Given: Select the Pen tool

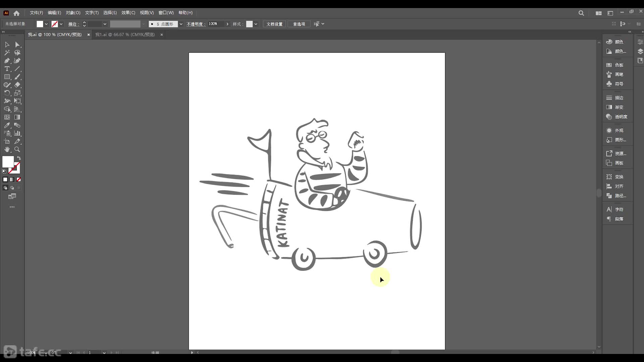Looking at the screenshot, I should point(7,61).
